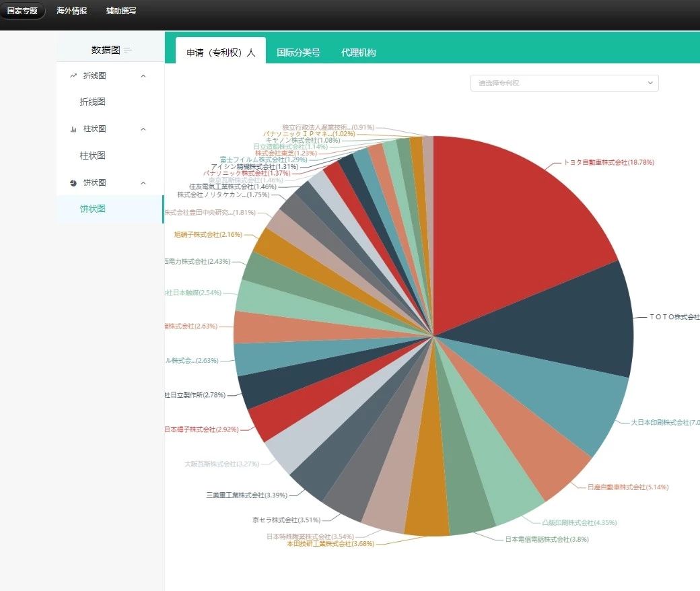Collapse the 折线图 group chevron
This screenshot has height=591, width=700.
[143, 76]
